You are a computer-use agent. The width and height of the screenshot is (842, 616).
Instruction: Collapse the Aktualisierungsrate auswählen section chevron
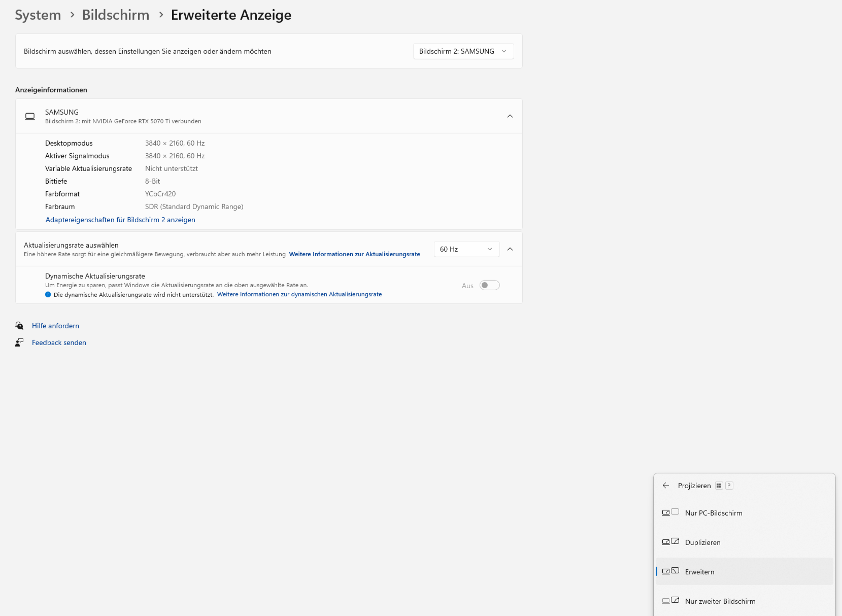pos(510,249)
